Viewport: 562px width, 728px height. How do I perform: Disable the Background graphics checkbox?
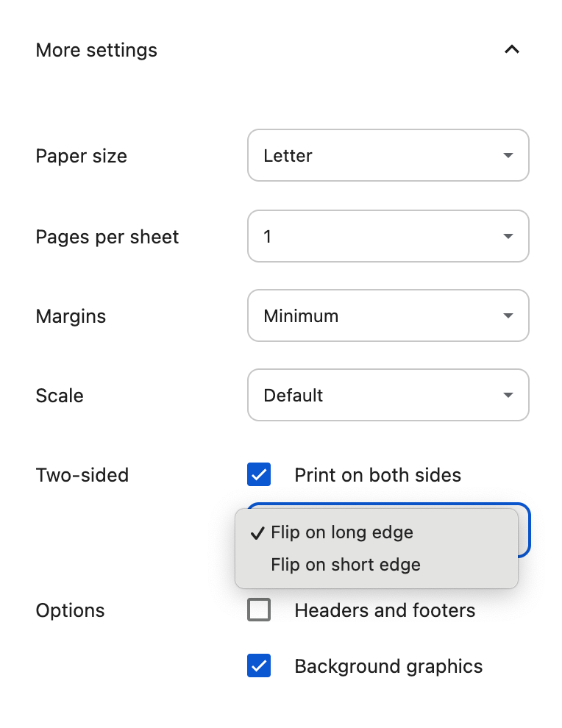(259, 666)
